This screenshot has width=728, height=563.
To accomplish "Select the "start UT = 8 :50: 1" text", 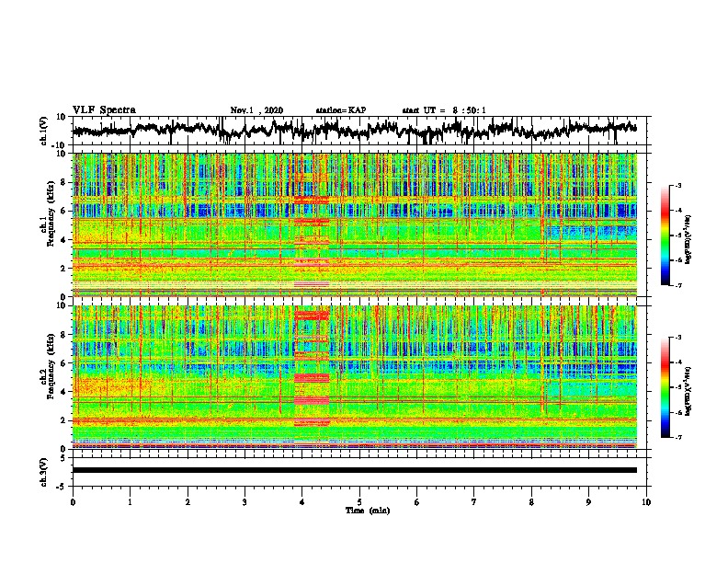I will click(444, 110).
